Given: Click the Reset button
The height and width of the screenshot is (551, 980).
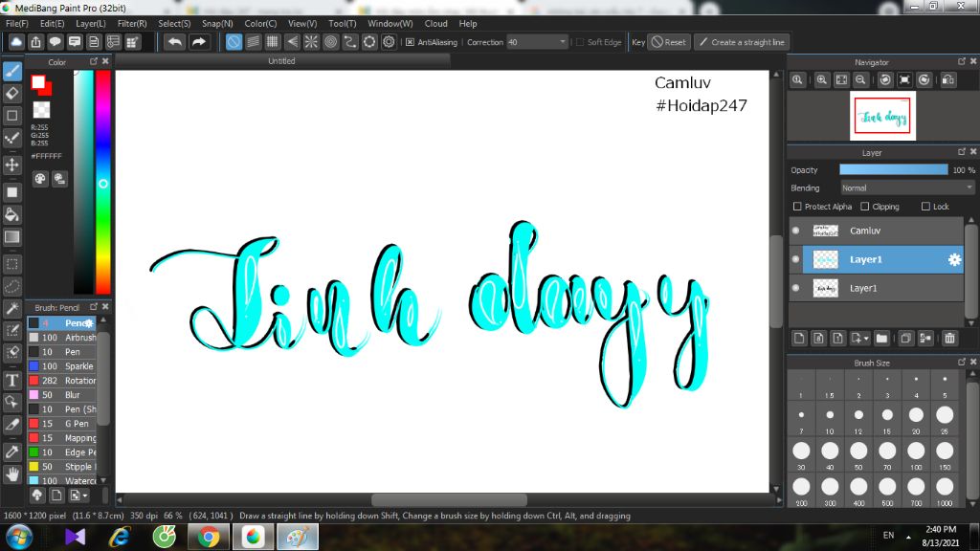Looking at the screenshot, I should pyautogui.click(x=669, y=42).
